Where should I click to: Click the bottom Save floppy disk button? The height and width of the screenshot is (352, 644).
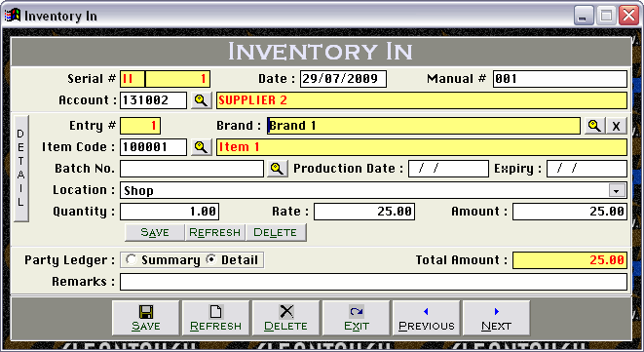point(146,318)
